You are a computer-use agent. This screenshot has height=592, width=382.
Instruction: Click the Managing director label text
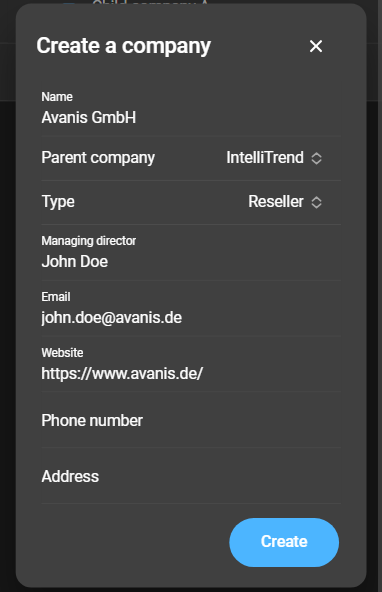pos(89,241)
